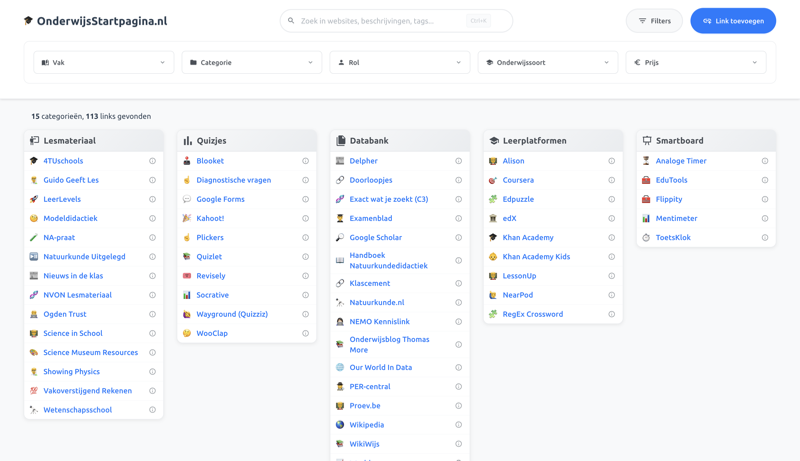Open the Prijs dropdown filter
Image resolution: width=800 pixels, height=461 pixels.
click(696, 63)
